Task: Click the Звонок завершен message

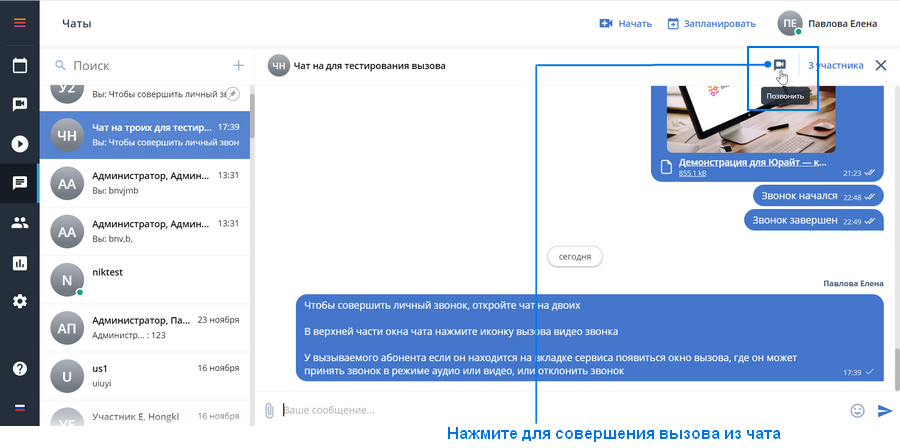Action: pos(814,220)
